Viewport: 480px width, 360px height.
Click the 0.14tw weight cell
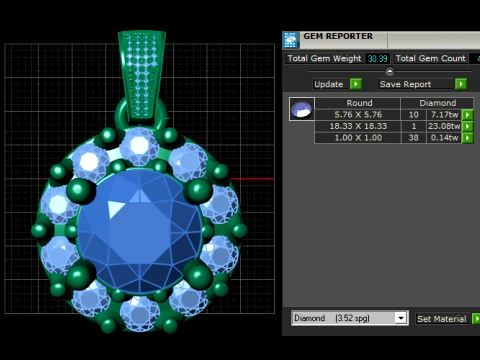[x=444, y=138]
